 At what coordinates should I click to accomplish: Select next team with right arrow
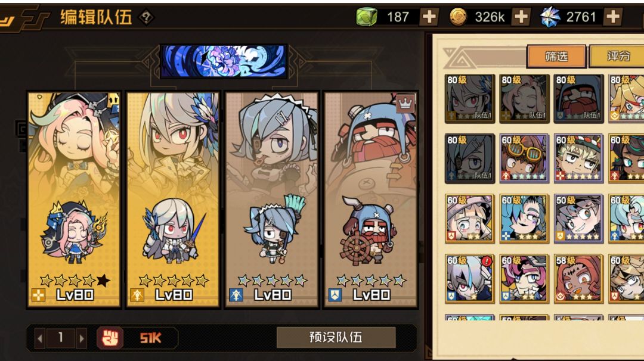coord(81,338)
